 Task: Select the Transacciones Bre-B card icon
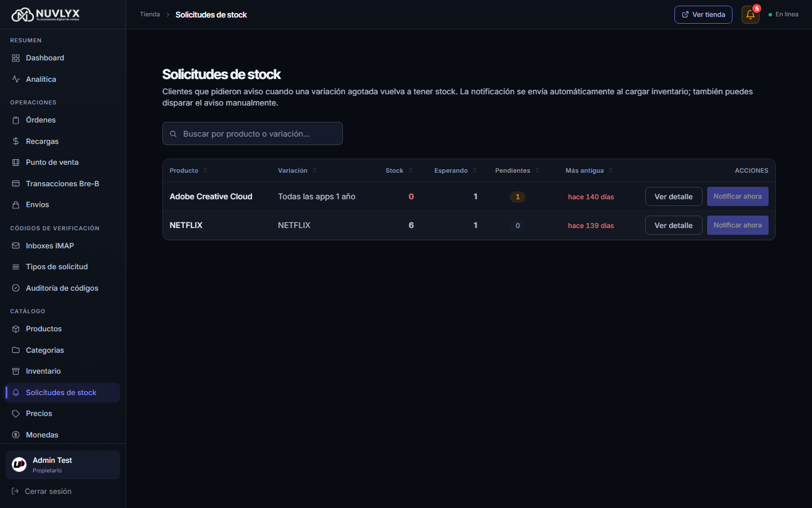pyautogui.click(x=16, y=183)
